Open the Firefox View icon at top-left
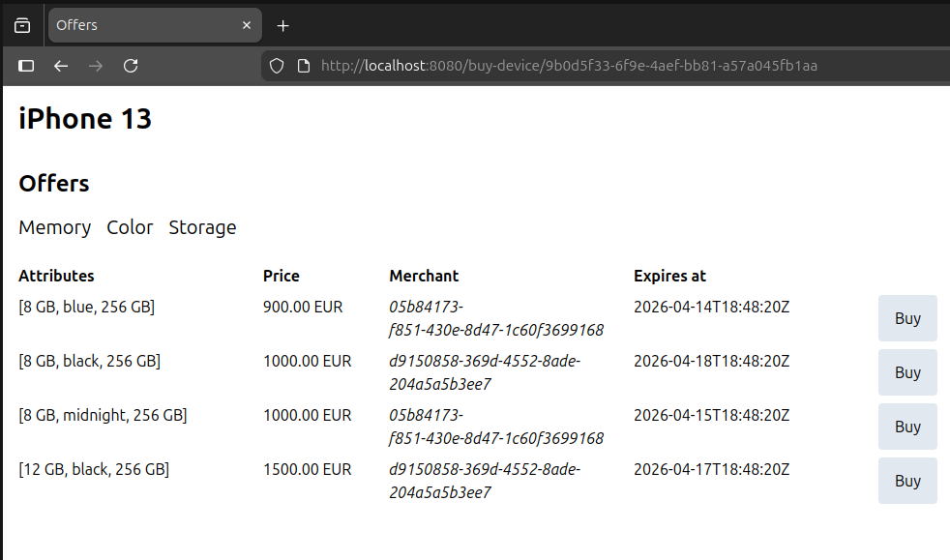 (22, 25)
